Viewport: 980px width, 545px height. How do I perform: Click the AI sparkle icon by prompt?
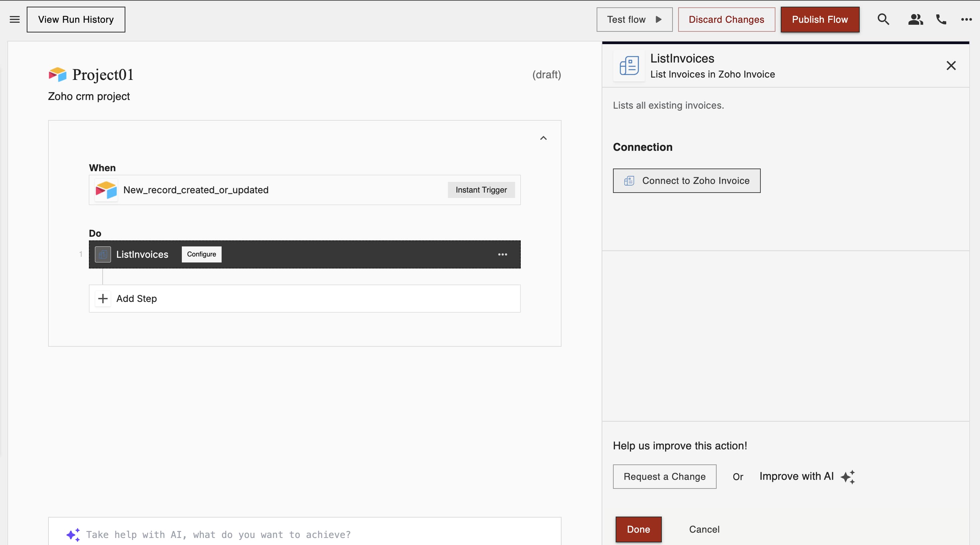click(73, 535)
